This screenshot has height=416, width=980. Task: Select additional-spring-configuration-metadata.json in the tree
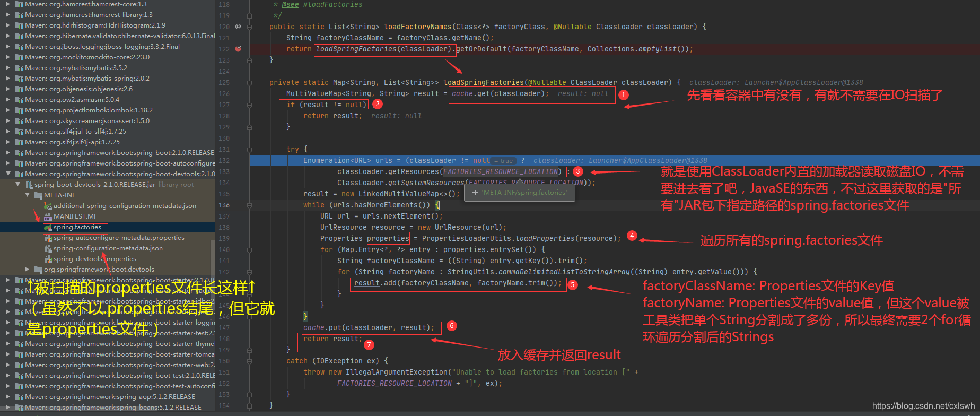coord(125,206)
